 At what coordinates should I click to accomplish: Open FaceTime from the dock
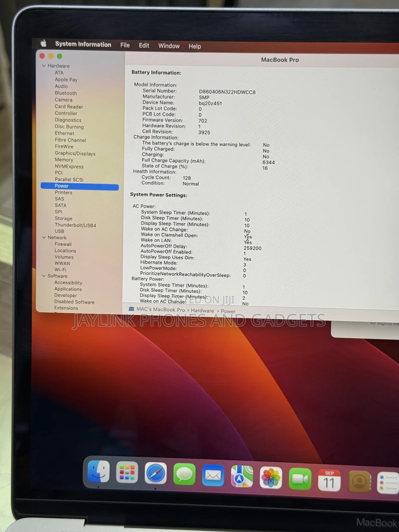pos(300,479)
